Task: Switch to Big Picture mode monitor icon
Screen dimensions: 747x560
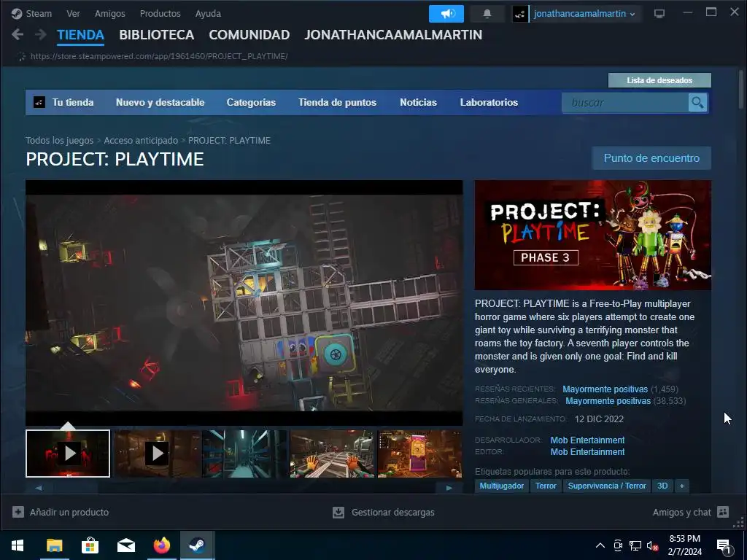Action: click(x=659, y=13)
